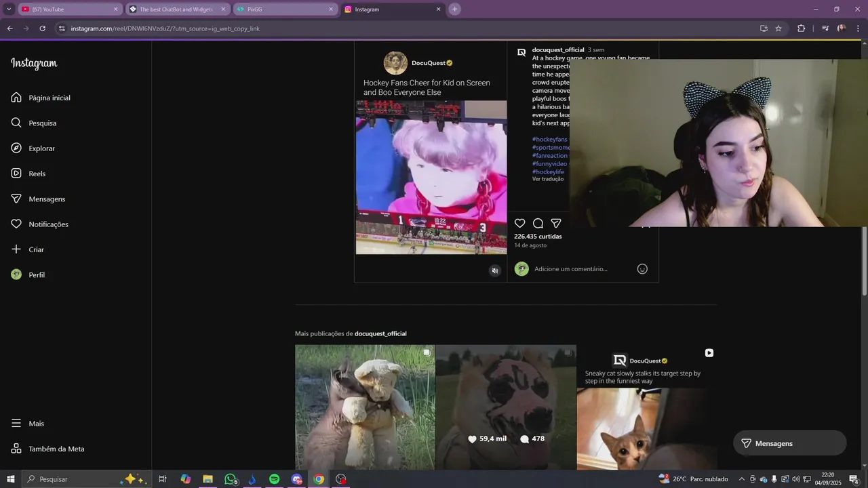Viewport: 868px width, 488px height.
Task: Open the Chrome extensions puzzle icon
Action: point(802,28)
